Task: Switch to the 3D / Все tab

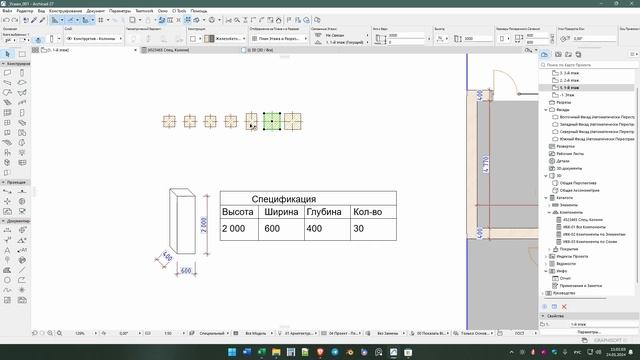Action: 260,50
